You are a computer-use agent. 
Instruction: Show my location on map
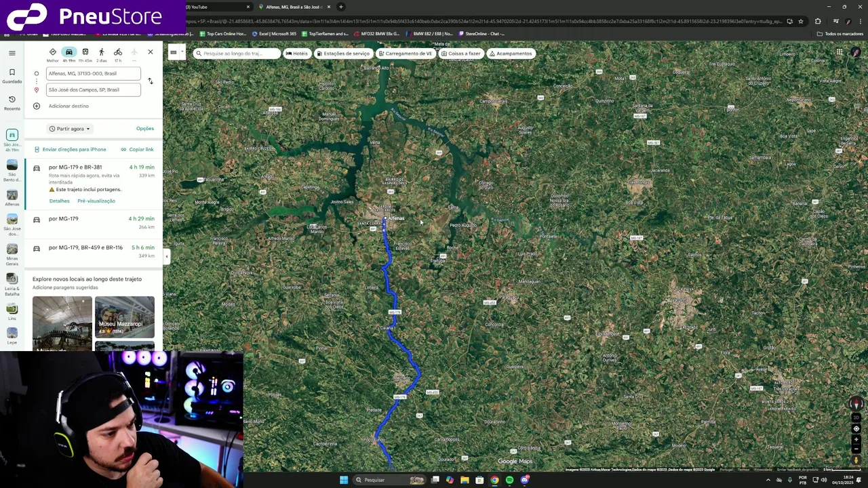coord(856,428)
